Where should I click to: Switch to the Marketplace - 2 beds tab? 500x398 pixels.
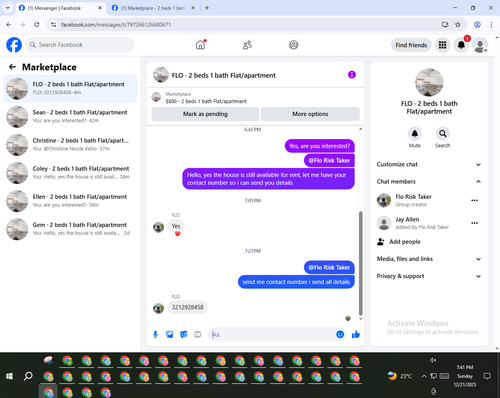point(153,8)
